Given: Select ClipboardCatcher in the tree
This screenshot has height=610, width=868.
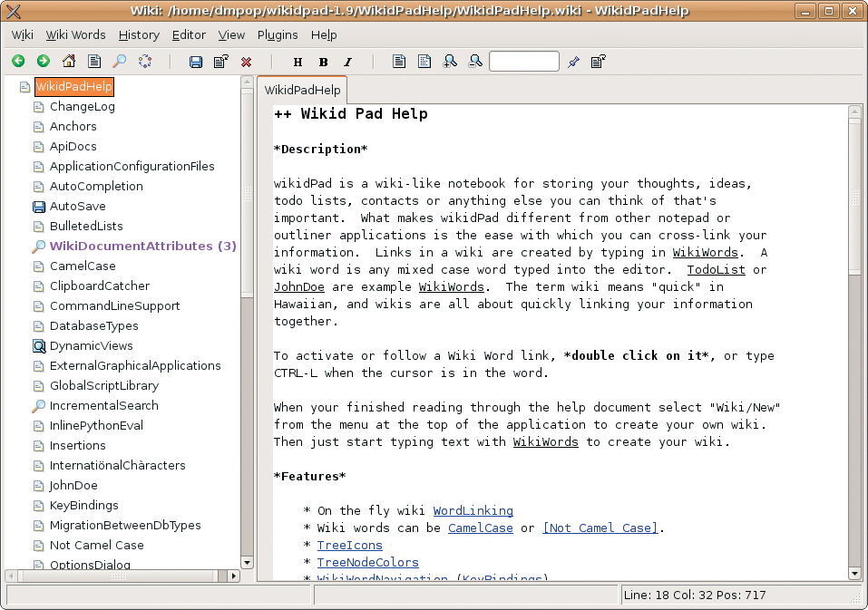Looking at the screenshot, I should (x=100, y=286).
